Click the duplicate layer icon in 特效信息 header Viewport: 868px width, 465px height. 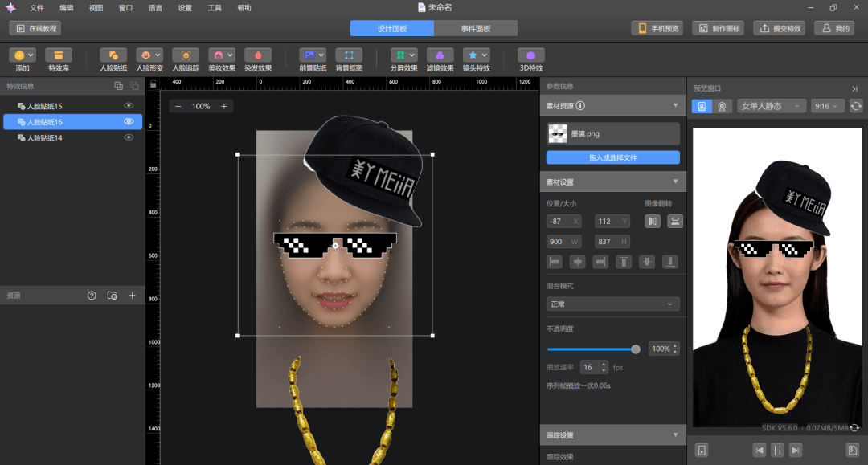click(x=118, y=86)
